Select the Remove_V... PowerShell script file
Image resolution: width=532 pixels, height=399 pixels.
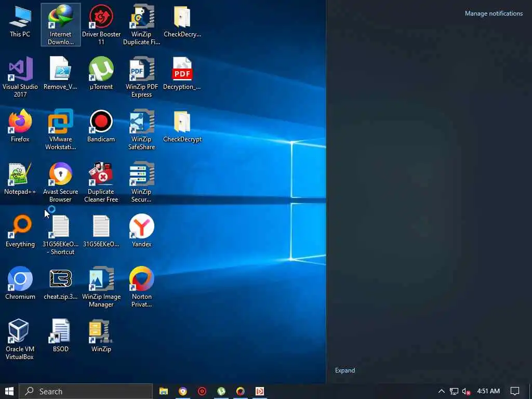click(60, 74)
